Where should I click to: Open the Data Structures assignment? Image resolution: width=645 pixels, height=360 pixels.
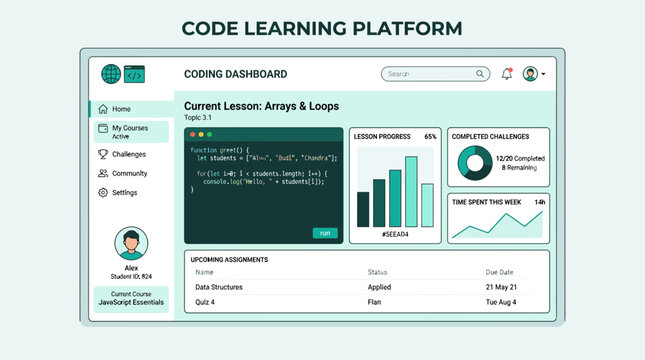click(x=219, y=287)
